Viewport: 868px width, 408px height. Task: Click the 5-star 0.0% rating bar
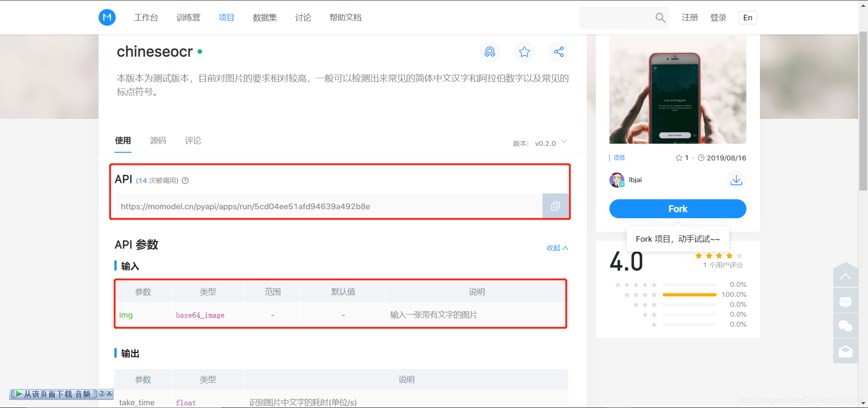point(689,285)
